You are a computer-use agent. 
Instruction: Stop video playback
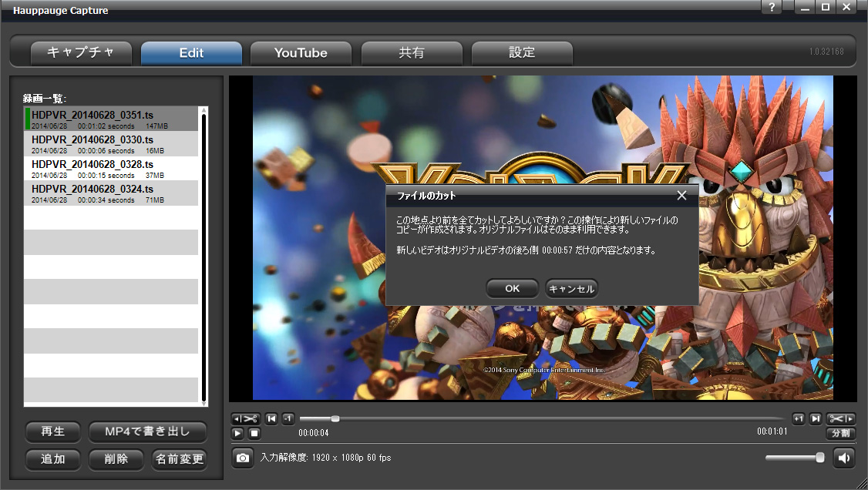[254, 433]
